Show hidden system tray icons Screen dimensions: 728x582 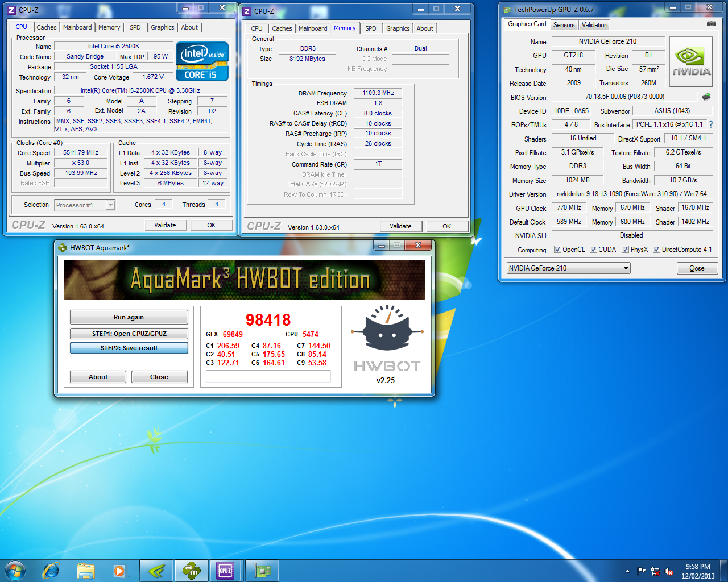627,571
